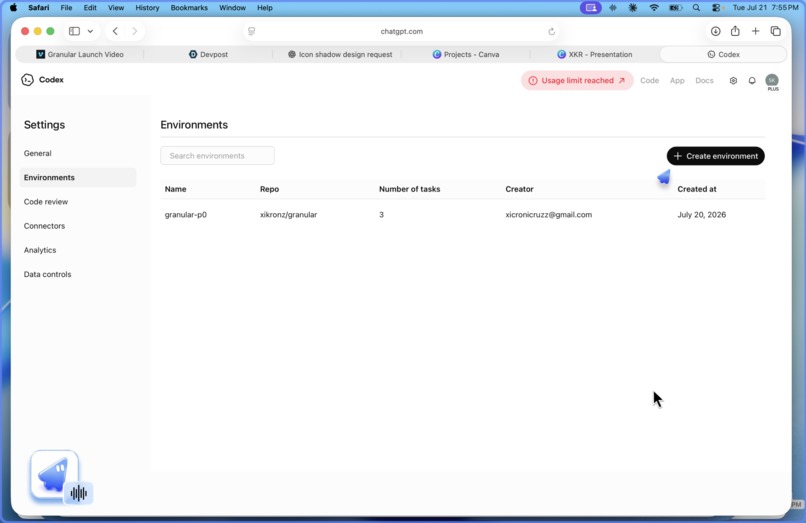Open the Edit menu

[x=90, y=8]
